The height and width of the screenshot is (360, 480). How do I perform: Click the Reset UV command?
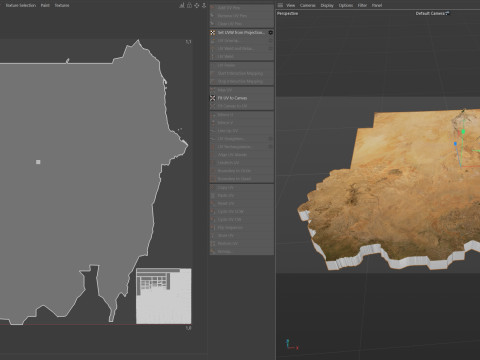tap(242, 204)
